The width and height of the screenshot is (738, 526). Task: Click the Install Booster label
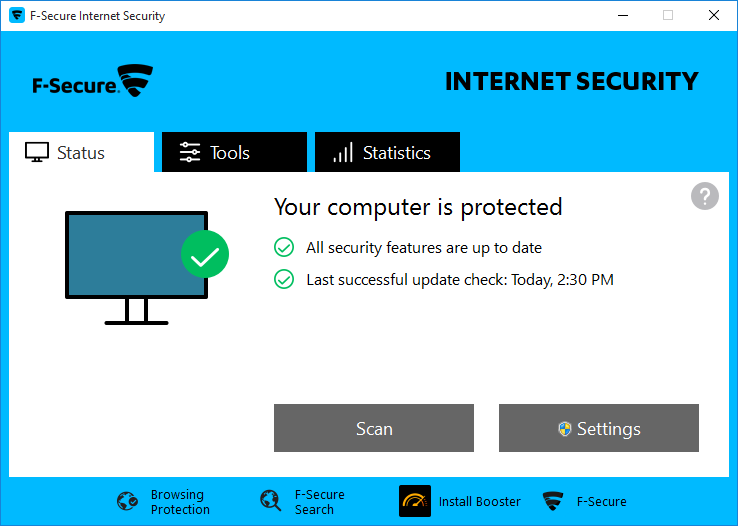[479, 502]
